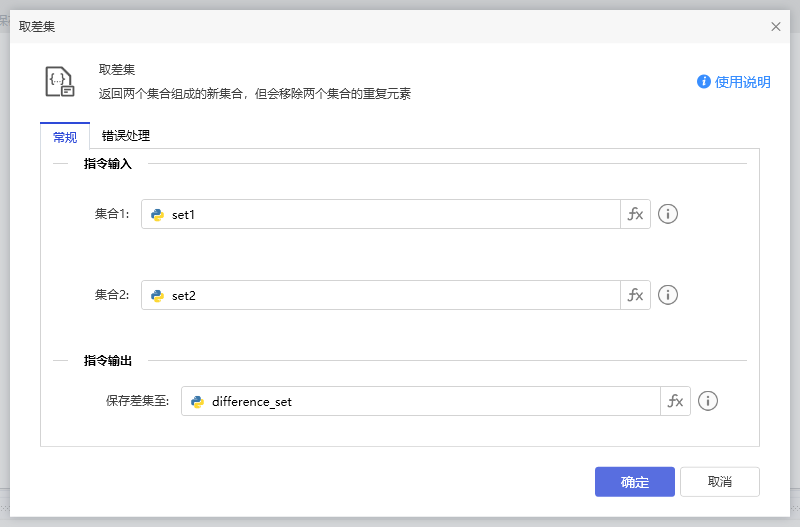
Task: Switch to the 错误处理 tab
Action: click(x=126, y=136)
